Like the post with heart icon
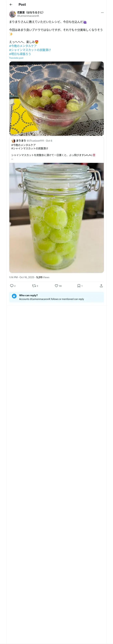The height and width of the screenshot is (644, 113). coord(56,286)
